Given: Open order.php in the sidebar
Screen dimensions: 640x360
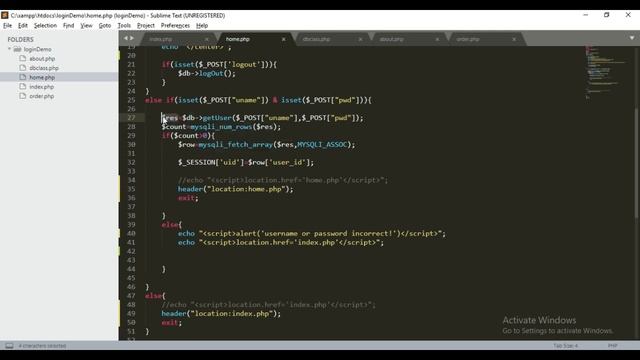Looking at the screenshot, I should pos(42,96).
